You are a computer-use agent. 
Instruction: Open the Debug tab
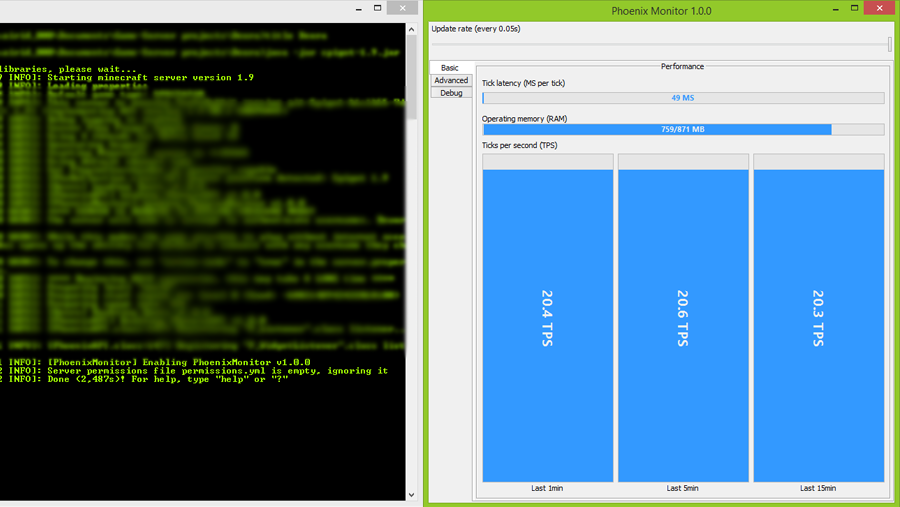click(x=451, y=93)
